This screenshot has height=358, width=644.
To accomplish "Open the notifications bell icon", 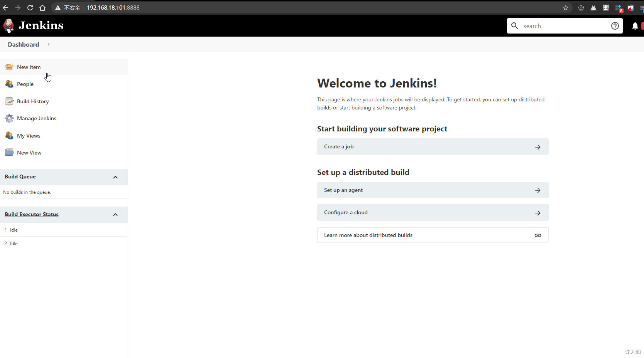I will 635,26.
